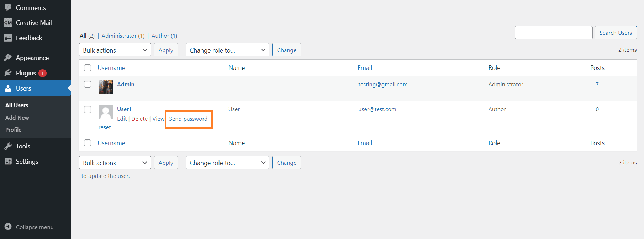644x239 pixels.
Task: Open the bottom Change role to dropdown
Action: pyautogui.click(x=227, y=163)
